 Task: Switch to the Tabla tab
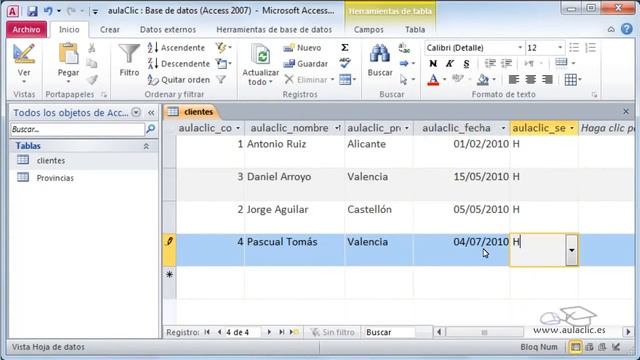[415, 29]
